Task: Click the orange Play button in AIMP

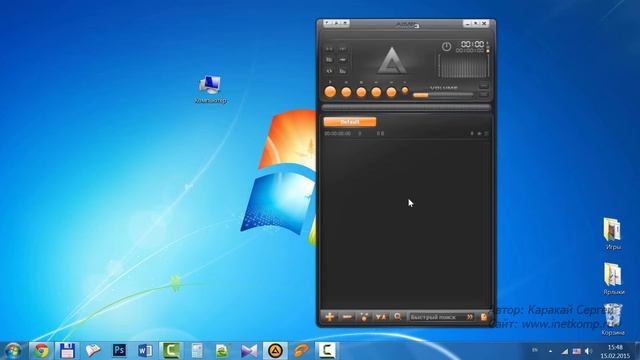Action: point(330,92)
